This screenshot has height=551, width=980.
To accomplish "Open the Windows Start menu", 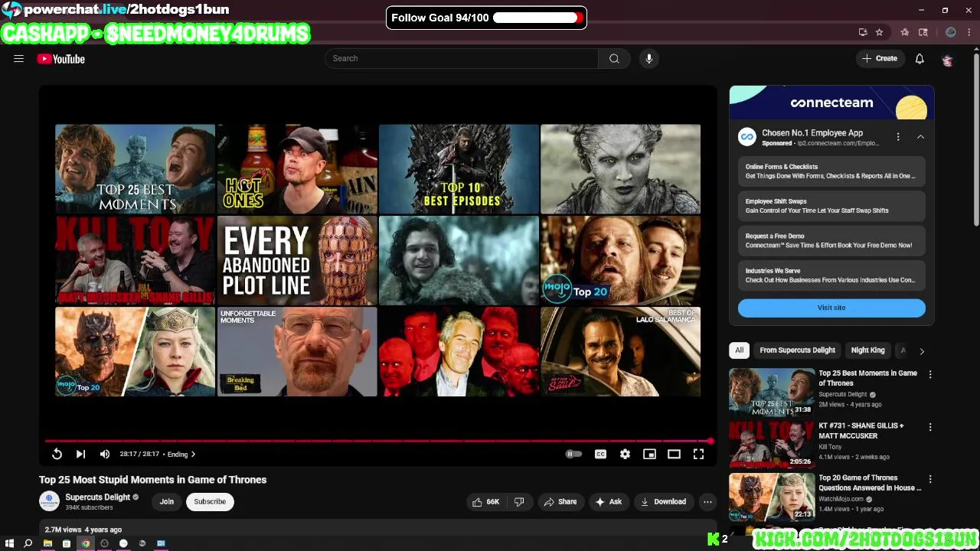I will pyautogui.click(x=9, y=543).
